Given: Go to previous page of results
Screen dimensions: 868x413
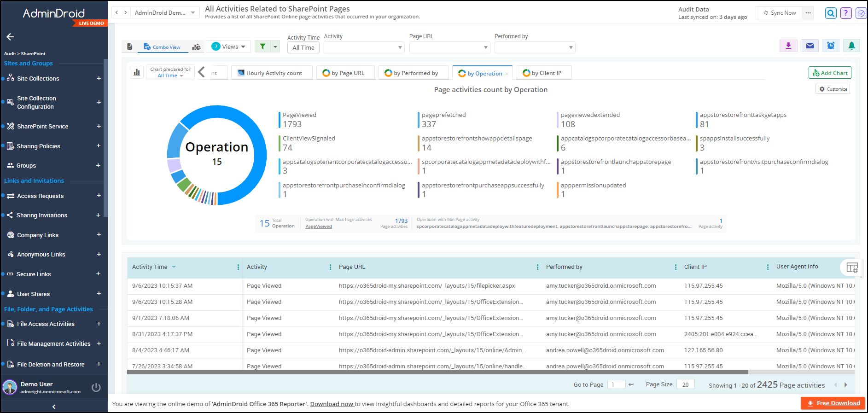Looking at the screenshot, I should click(x=836, y=385).
